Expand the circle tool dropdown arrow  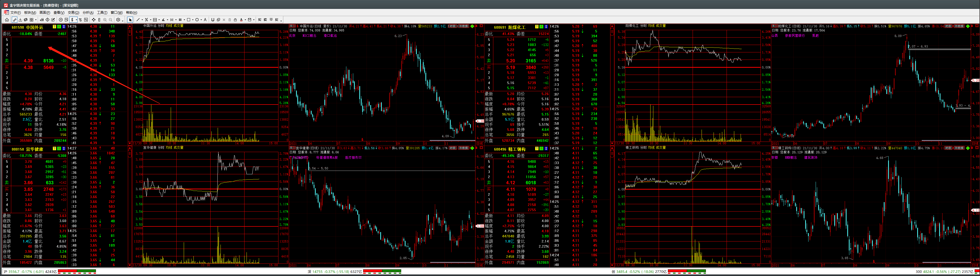(201, 20)
